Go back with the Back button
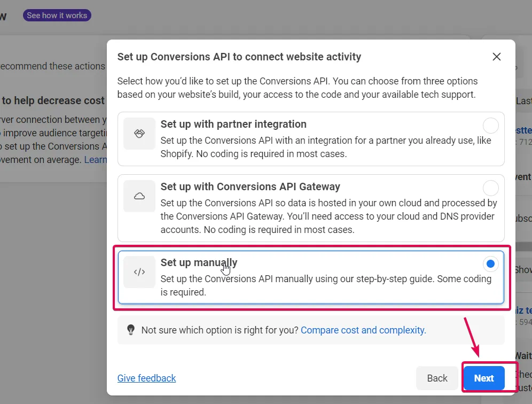Screen dimensions: 532x404 (437, 378)
